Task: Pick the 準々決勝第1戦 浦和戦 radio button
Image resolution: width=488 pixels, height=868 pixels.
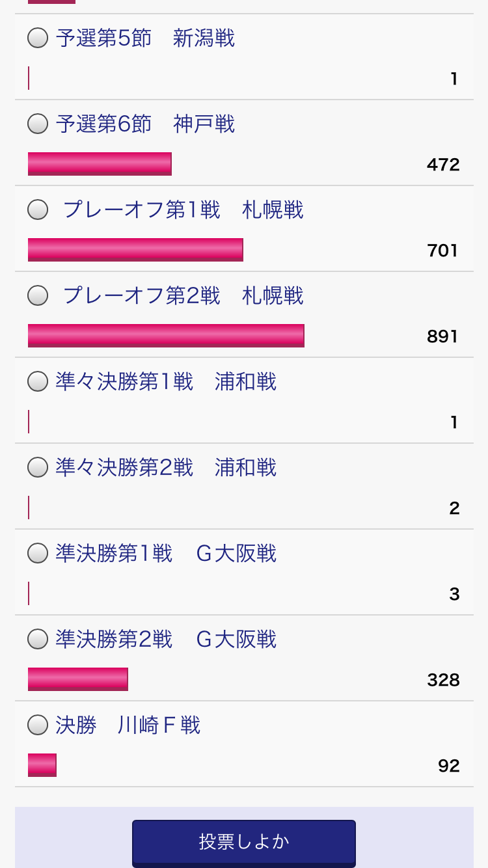Action: (38, 381)
